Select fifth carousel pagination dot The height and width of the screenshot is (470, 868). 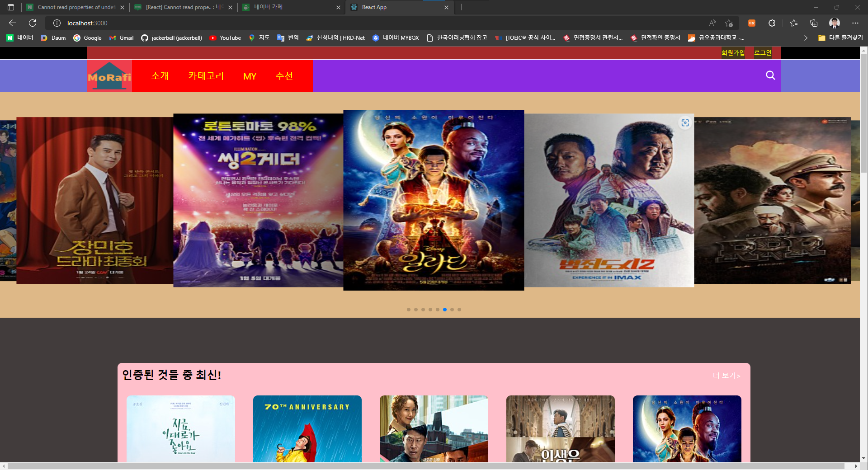438,310
